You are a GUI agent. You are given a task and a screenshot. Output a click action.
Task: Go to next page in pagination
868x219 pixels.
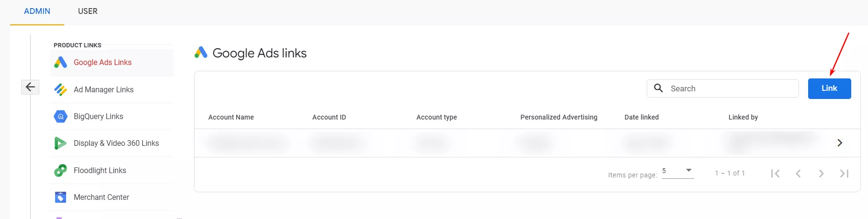[821, 174]
